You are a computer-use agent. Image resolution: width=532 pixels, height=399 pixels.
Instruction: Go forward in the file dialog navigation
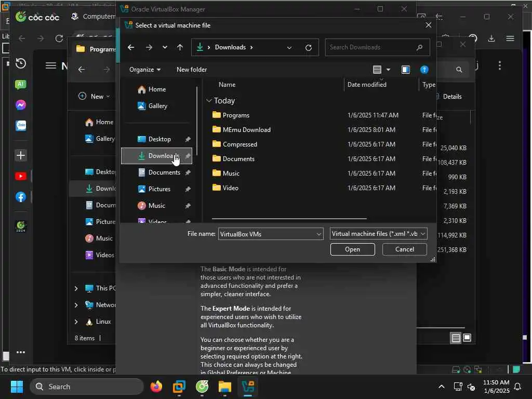pos(149,47)
